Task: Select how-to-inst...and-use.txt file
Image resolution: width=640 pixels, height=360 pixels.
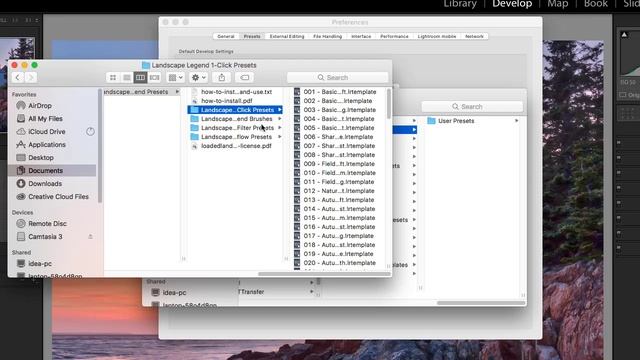Action: (x=236, y=92)
